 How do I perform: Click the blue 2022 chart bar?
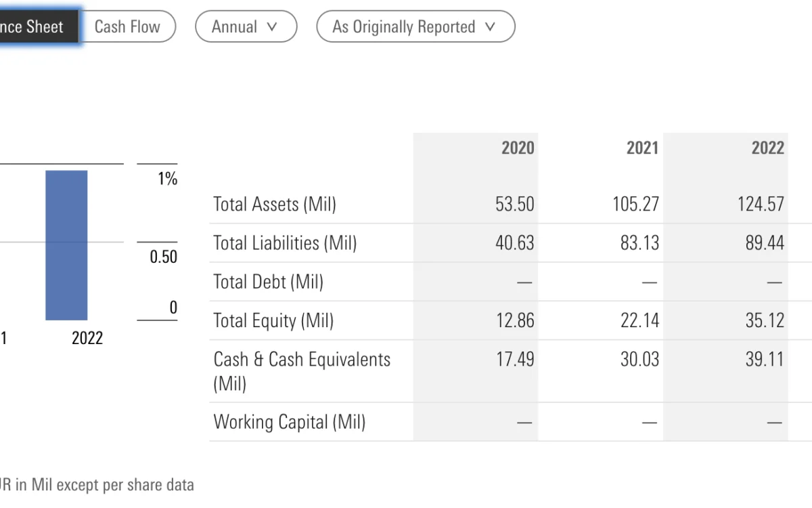click(66, 245)
